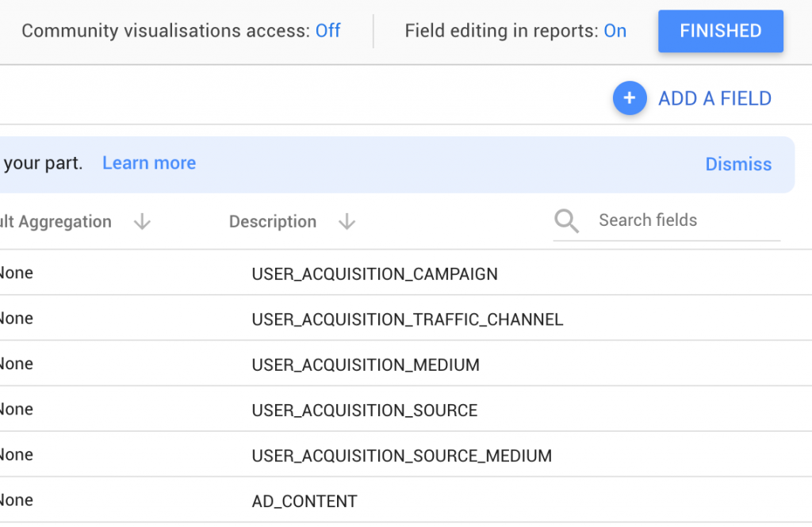Toggle Field editing in reports On

(615, 31)
